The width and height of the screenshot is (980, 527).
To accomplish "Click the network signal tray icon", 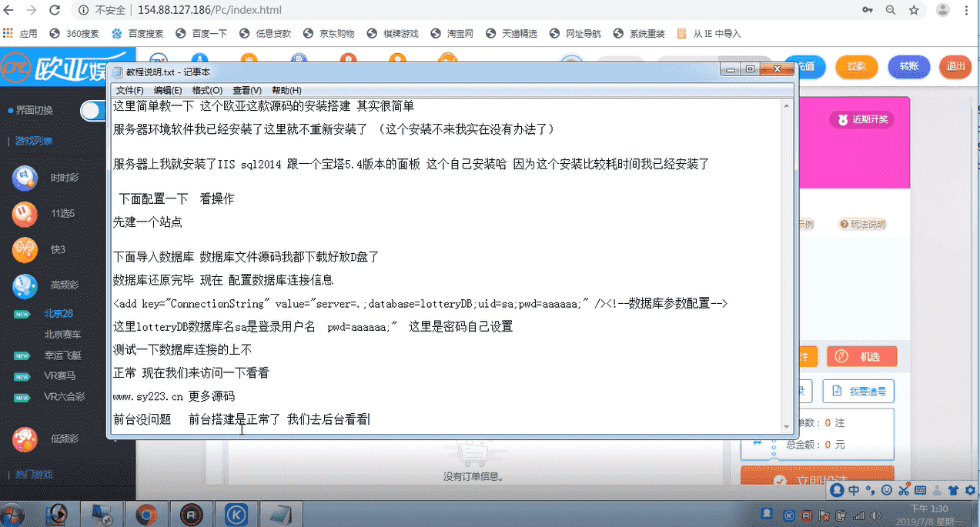I will [x=858, y=515].
